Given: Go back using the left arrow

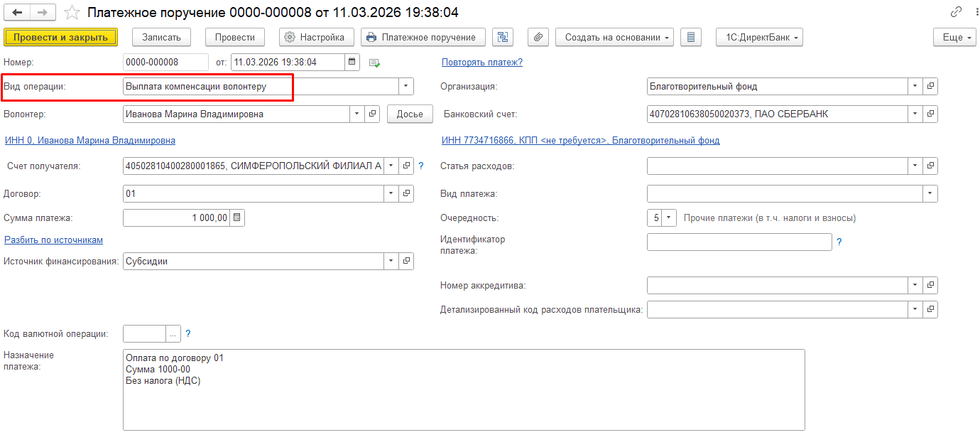Looking at the screenshot, I should point(18,13).
